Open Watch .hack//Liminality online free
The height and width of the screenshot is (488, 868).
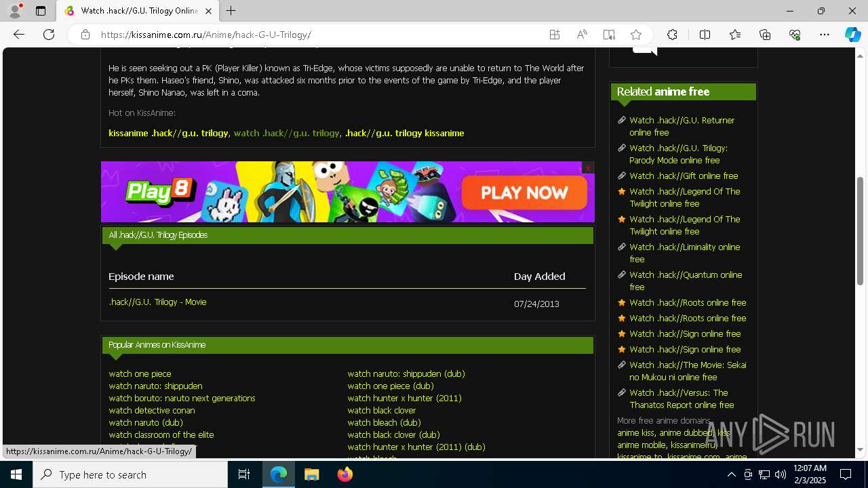tap(684, 253)
